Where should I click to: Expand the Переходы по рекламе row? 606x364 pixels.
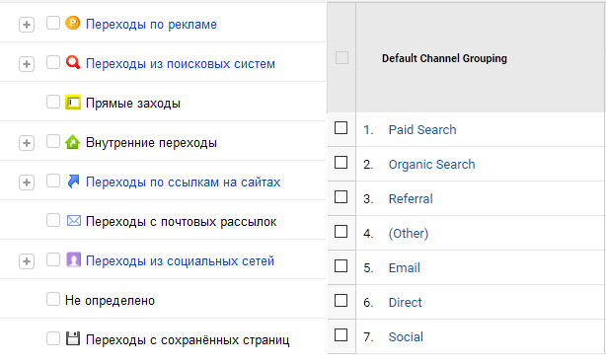coord(27,25)
